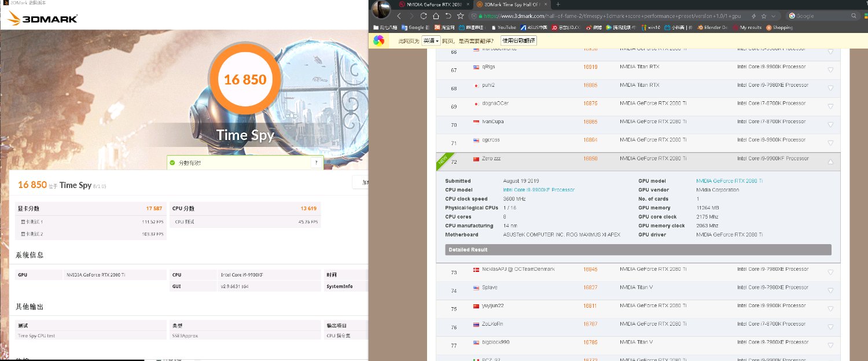Click the browser forward arrow
This screenshot has width=868, height=361.
point(411,16)
